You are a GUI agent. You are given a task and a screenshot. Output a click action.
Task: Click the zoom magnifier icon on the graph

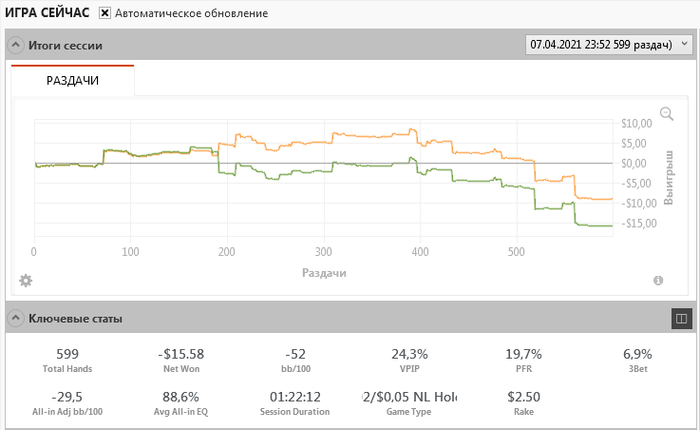[667, 114]
